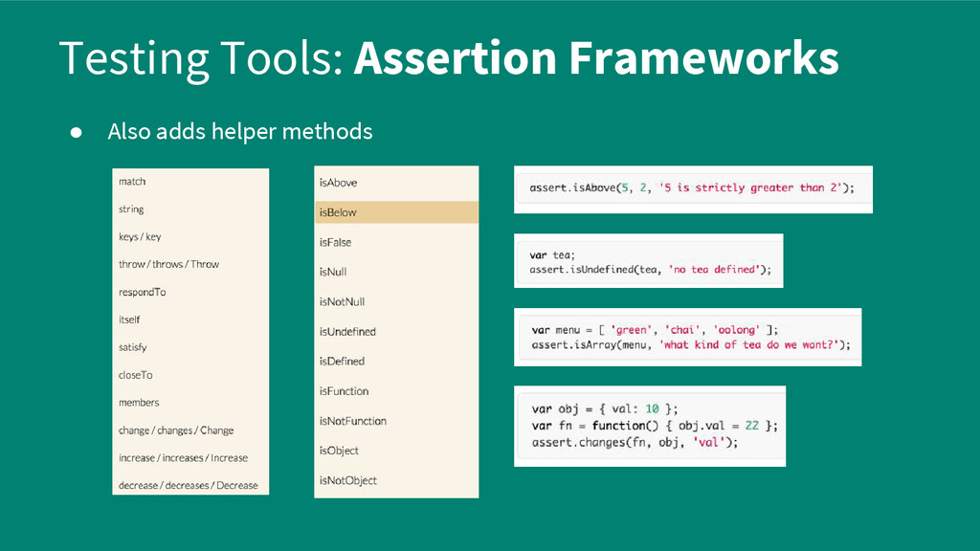Click the assert.isArray menu code snippet

click(687, 338)
